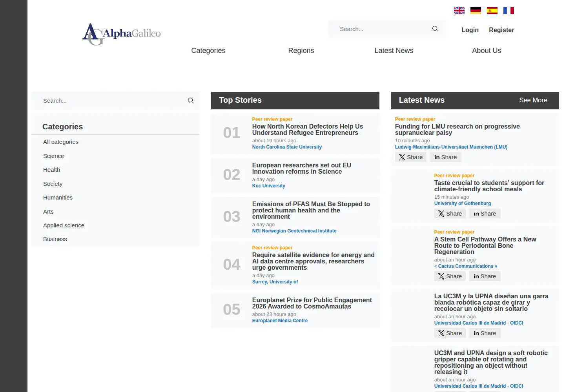Viewport: 565px width, 392px height.
Task: Select the Arts category
Action: [x=48, y=212]
